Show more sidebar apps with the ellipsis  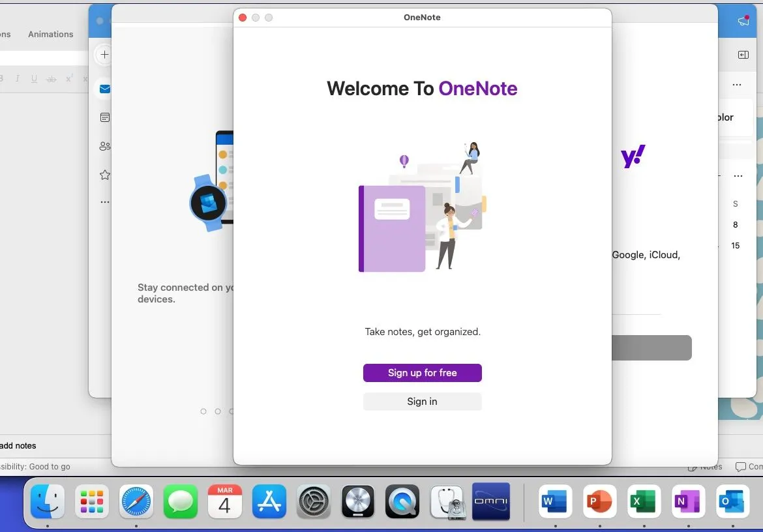[104, 202]
